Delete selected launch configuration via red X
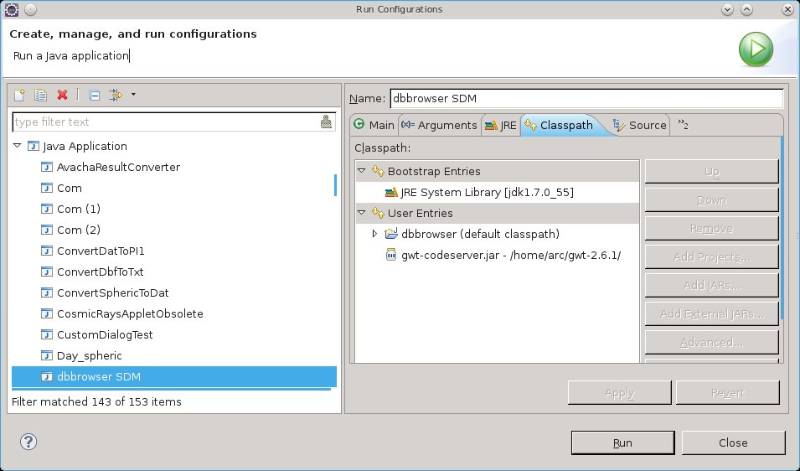Screen dimensions: 800x471 click(63, 95)
